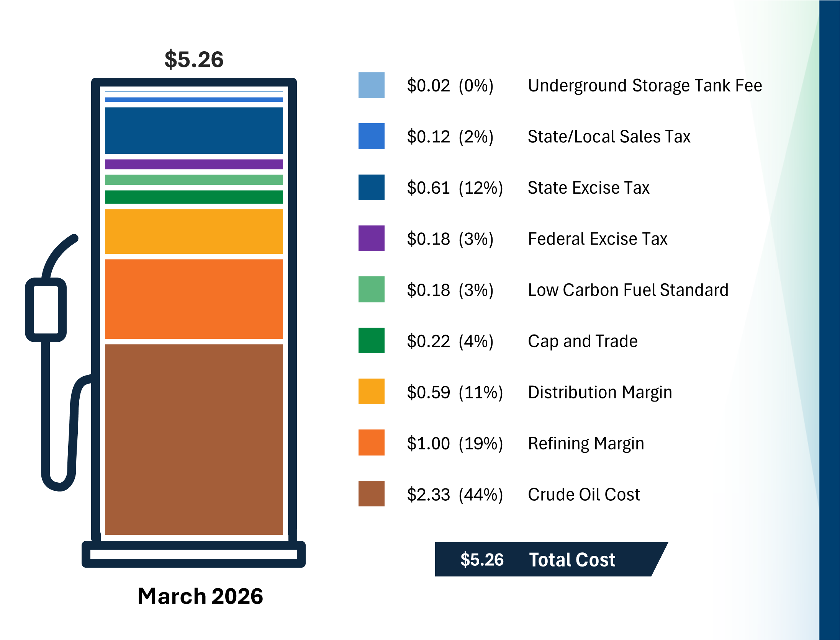Select the light green bar segment in pump
The image size is (840, 640).
[x=194, y=180]
